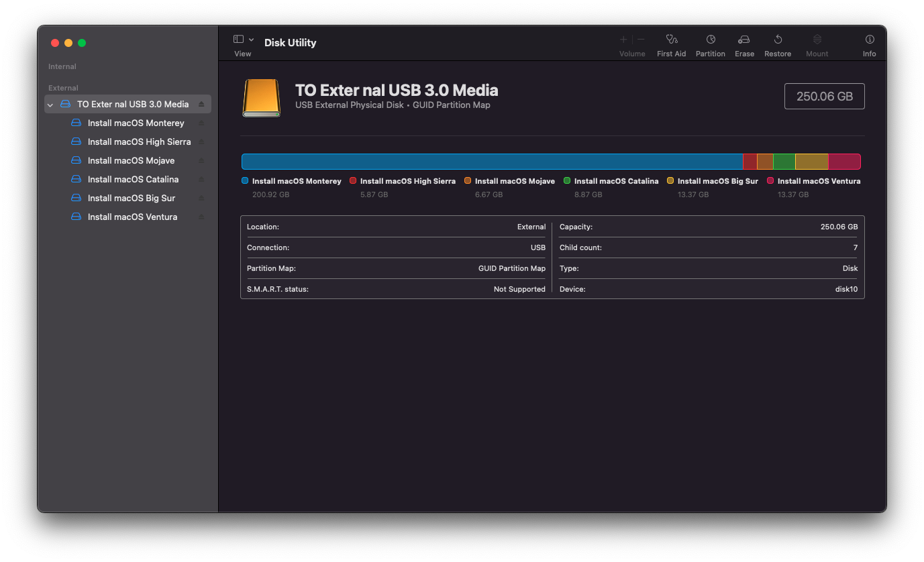Select the Restore toolbar icon
The height and width of the screenshot is (562, 924).
(778, 40)
